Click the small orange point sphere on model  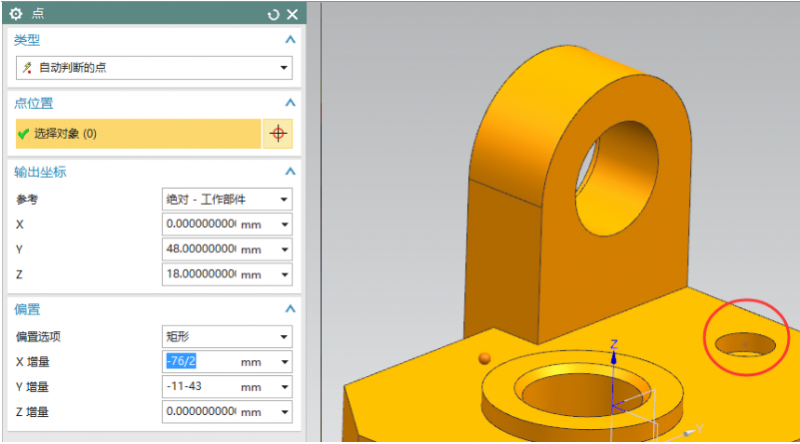click(x=485, y=357)
